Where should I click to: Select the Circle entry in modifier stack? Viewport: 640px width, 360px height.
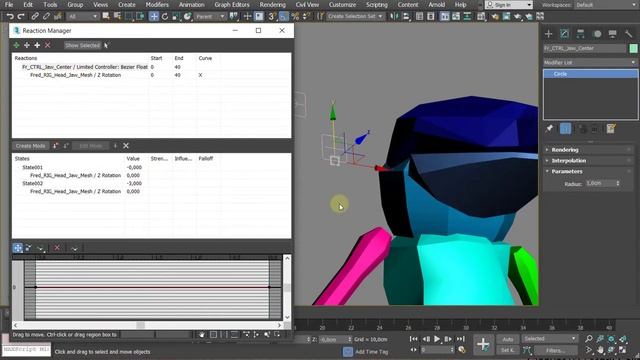(591, 74)
